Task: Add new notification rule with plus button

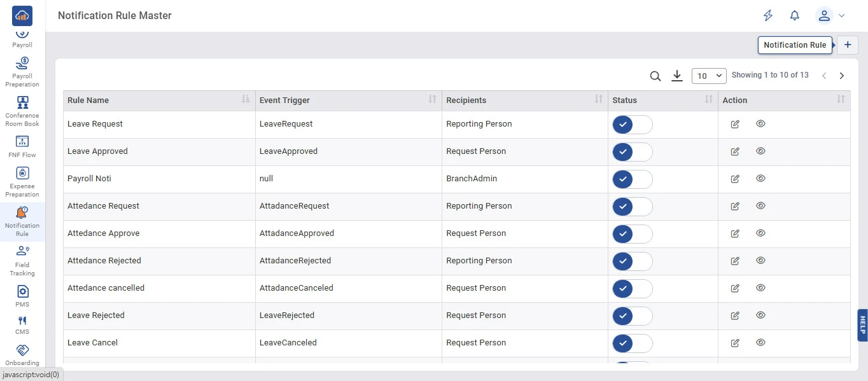Action: (x=847, y=45)
